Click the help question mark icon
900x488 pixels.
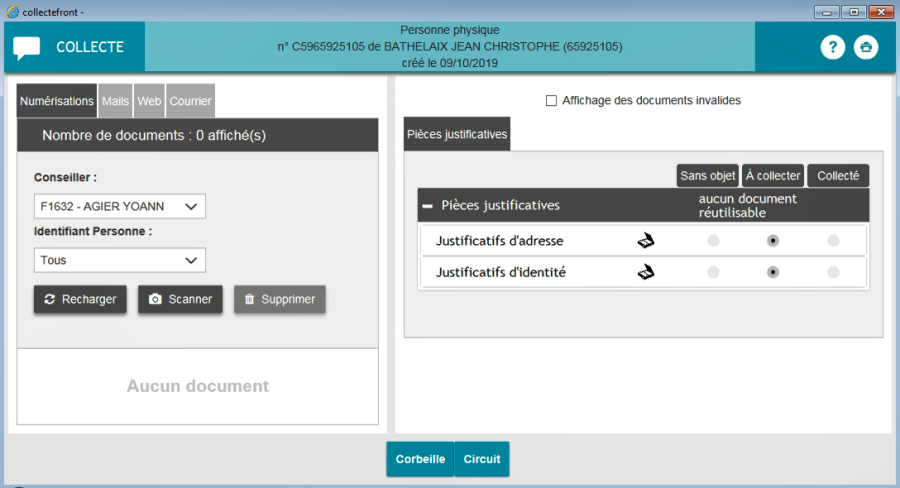(x=832, y=47)
